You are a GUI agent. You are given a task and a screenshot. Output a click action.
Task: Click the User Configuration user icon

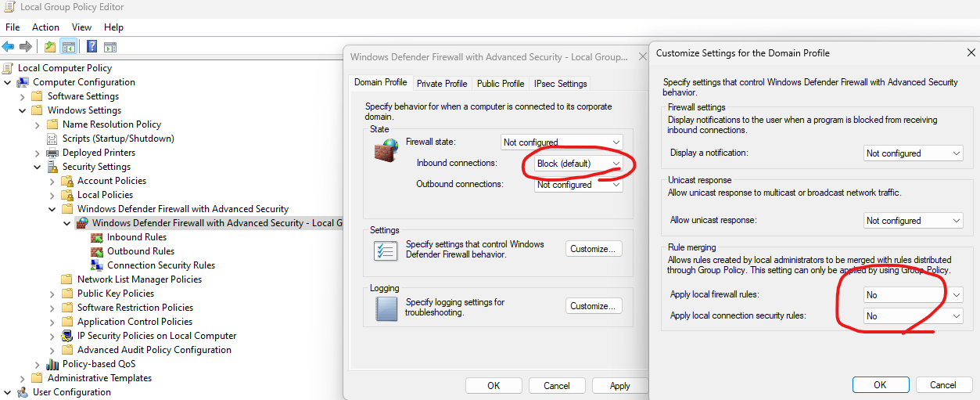(x=23, y=392)
